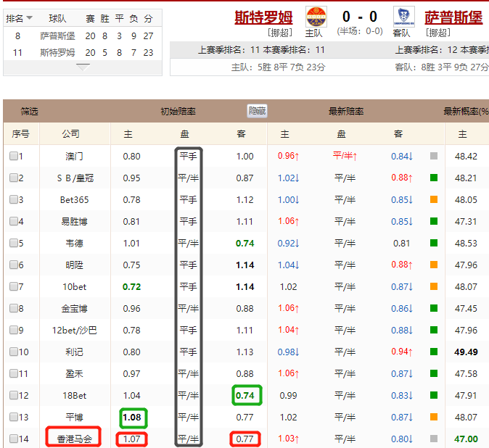The width and height of the screenshot is (489, 448).
Task: Click the 斯特罗姆 home team logo
Action: pos(316,17)
